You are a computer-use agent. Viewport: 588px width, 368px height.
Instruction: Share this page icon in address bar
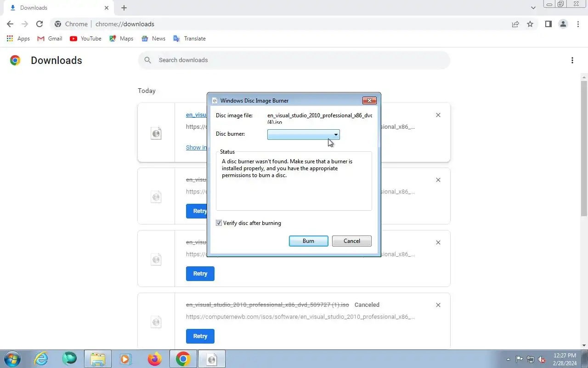click(515, 24)
